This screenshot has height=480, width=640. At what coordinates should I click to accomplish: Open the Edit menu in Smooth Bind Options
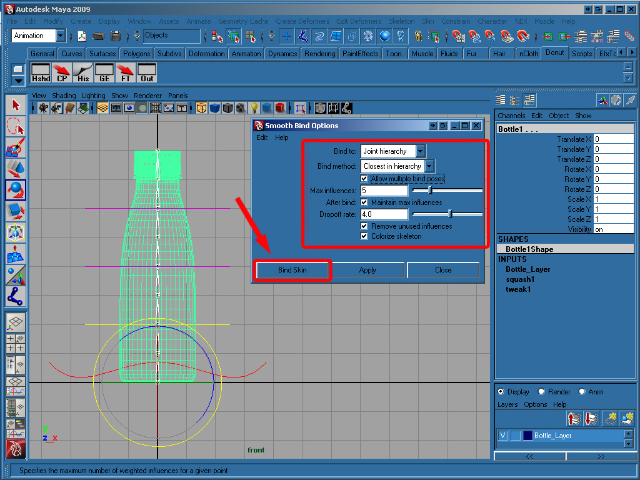[262, 137]
